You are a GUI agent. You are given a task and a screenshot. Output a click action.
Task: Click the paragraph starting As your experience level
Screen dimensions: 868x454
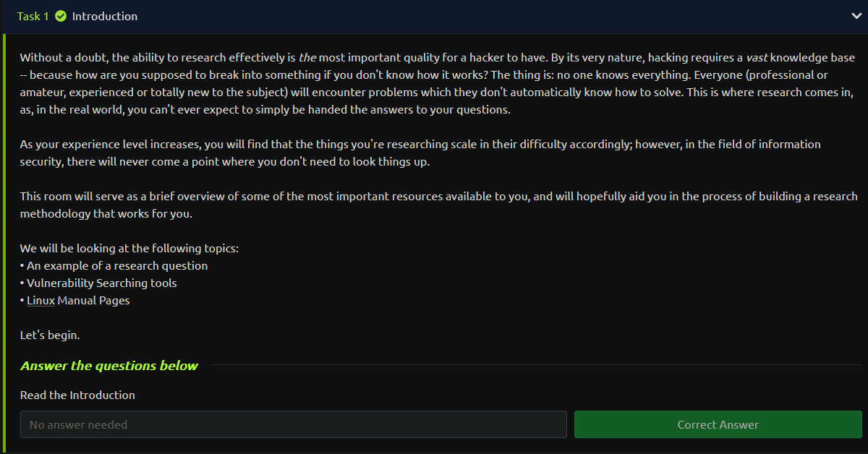tap(420, 153)
